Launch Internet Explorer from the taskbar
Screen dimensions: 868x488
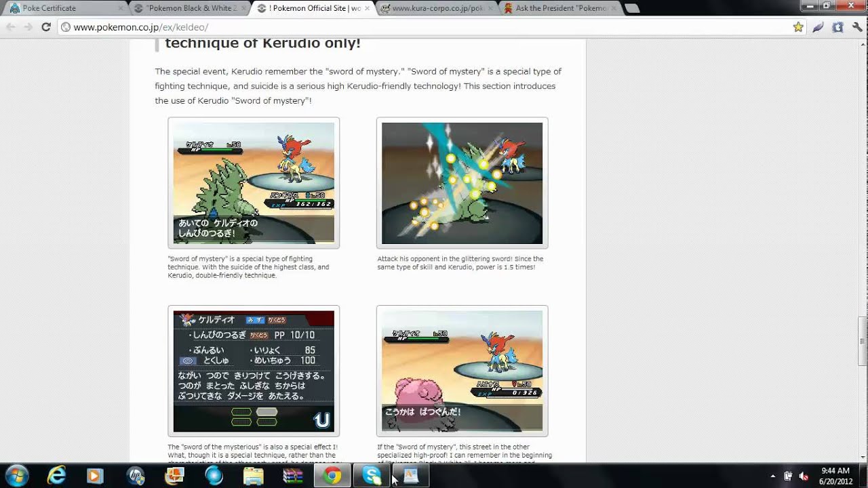57,476
